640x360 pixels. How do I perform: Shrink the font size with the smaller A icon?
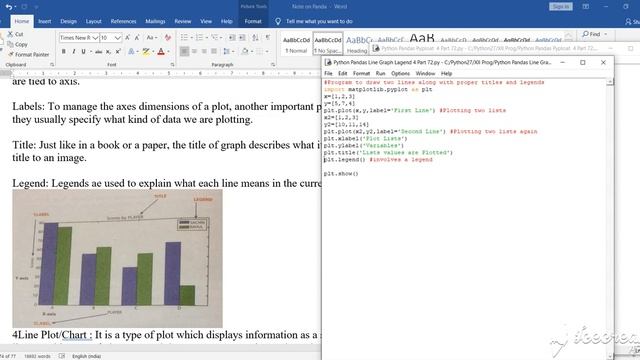click(x=137, y=38)
